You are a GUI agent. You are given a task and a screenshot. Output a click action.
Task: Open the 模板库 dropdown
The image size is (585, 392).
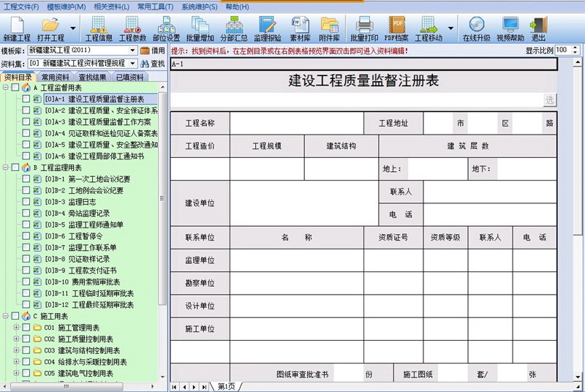click(x=132, y=50)
